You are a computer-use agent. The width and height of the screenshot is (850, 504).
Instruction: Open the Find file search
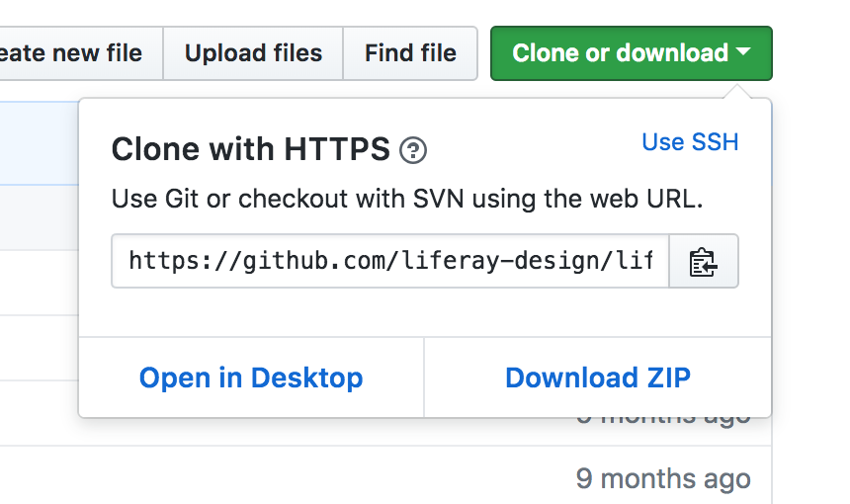pyautogui.click(x=410, y=53)
